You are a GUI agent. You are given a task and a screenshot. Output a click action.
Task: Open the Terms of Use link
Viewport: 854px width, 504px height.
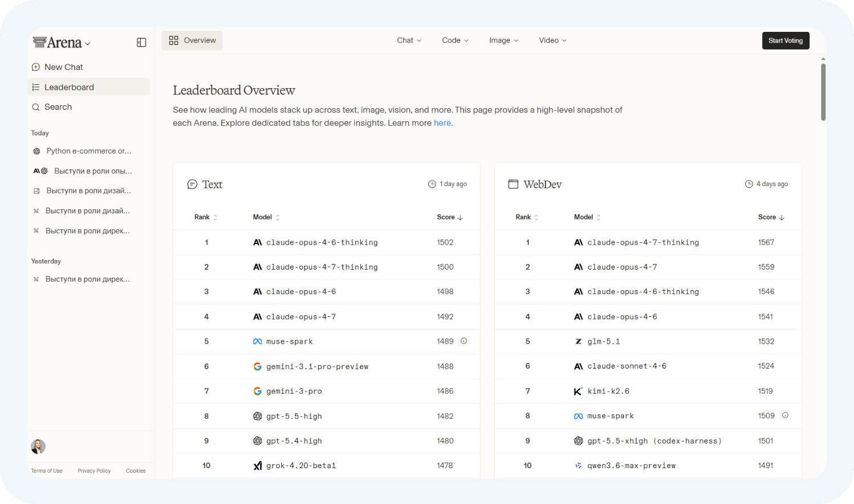click(47, 471)
